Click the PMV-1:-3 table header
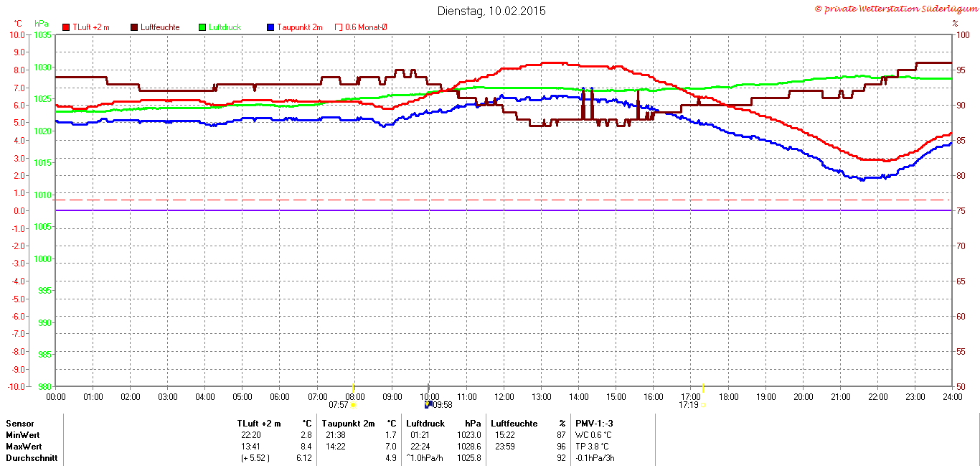Image resolution: width=980 pixels, height=466 pixels. pyautogui.click(x=594, y=424)
